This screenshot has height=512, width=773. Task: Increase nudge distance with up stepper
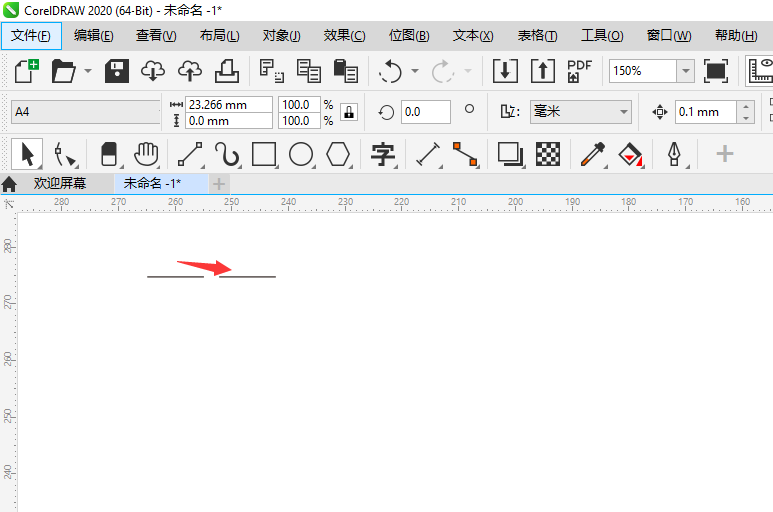(x=746, y=106)
